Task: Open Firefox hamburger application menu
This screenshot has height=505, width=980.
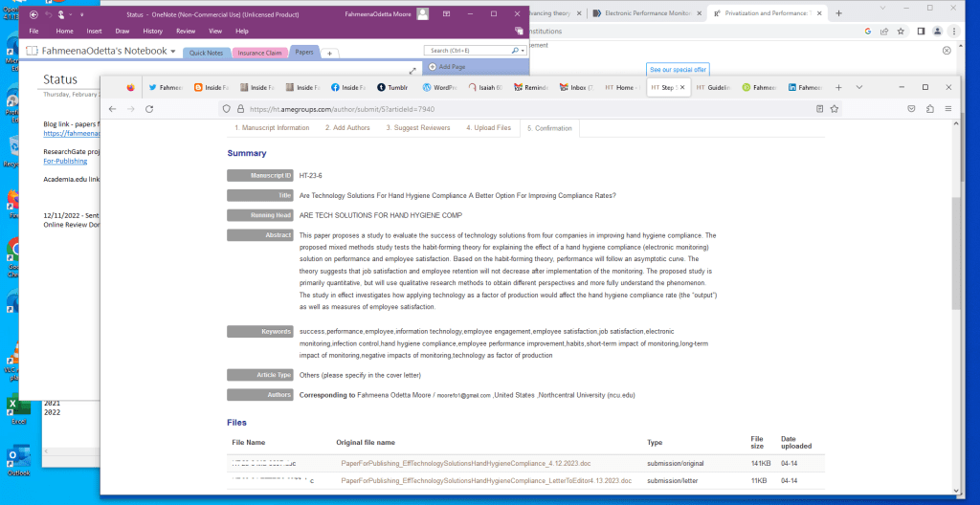Action: point(948,109)
